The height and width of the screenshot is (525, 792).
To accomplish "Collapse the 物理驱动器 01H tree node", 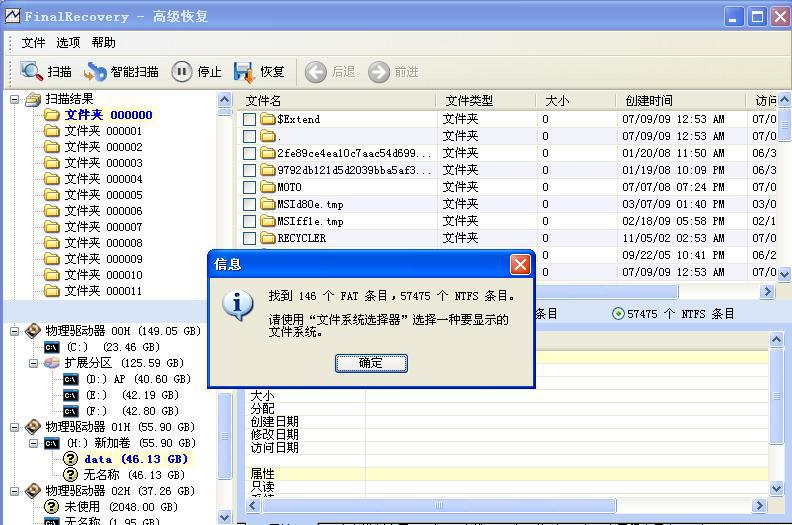I will pos(15,427).
